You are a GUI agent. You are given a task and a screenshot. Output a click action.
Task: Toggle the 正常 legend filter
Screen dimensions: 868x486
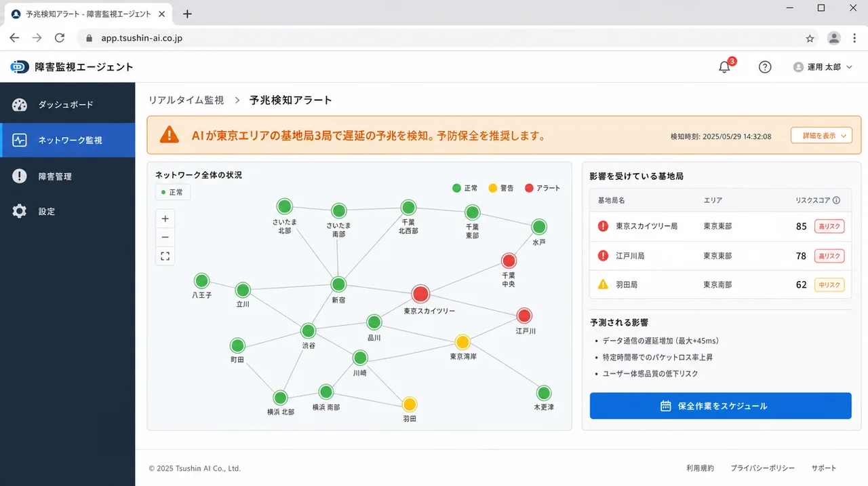(x=465, y=188)
